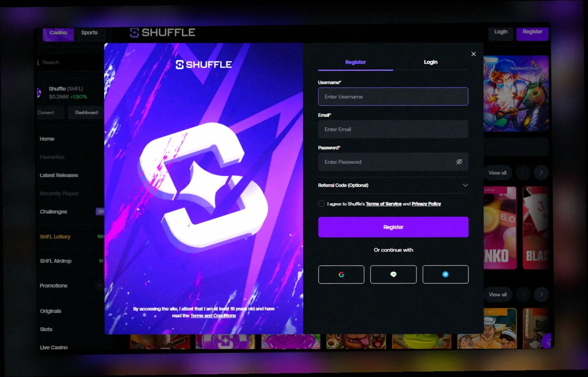The image size is (588, 377).
Task: Click the lower View all button
Action: 497,295
